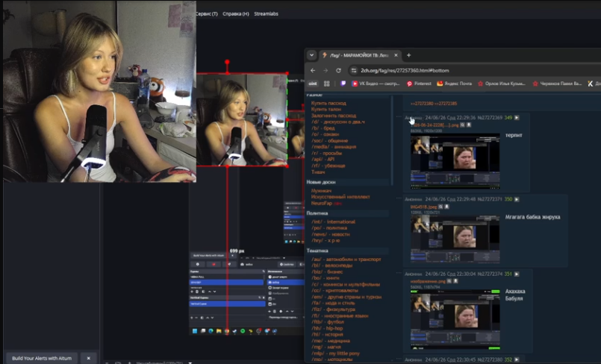Open post 349 options arrow icon
This screenshot has width=601, height=364.
pos(517,118)
